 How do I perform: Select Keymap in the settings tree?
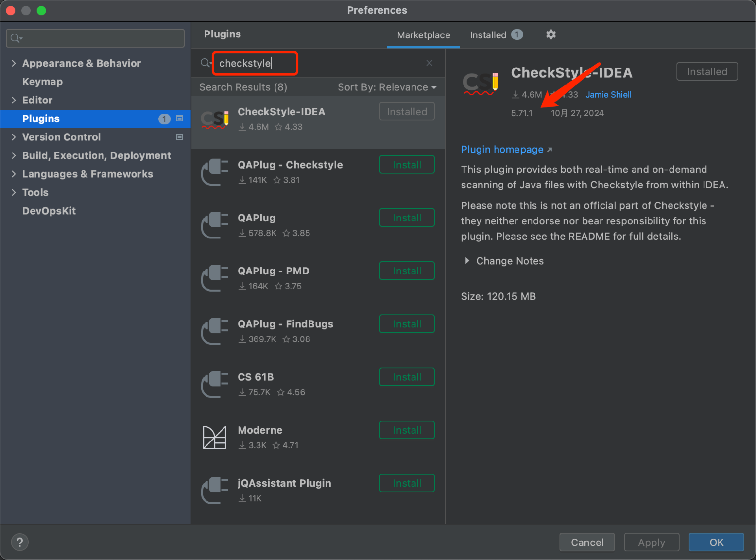tap(43, 82)
